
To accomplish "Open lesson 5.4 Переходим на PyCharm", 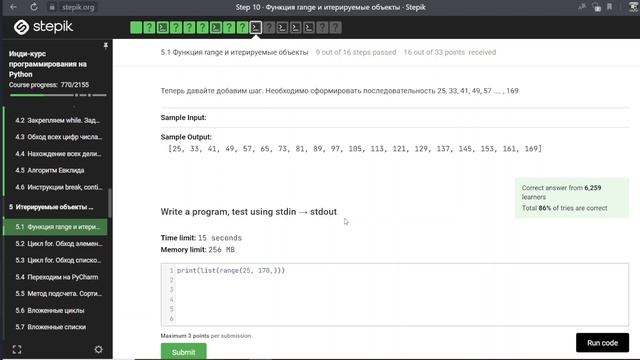I will coord(58,277).
